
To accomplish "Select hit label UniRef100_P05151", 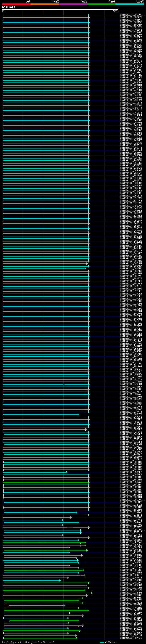I will (131, 161).
